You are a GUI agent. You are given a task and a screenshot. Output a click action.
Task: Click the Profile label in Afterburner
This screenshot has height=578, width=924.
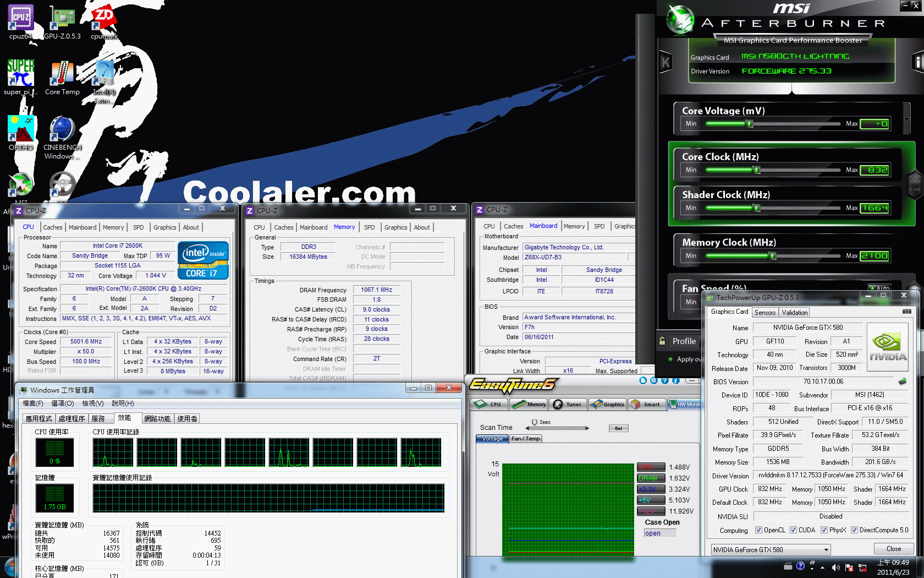tap(684, 341)
